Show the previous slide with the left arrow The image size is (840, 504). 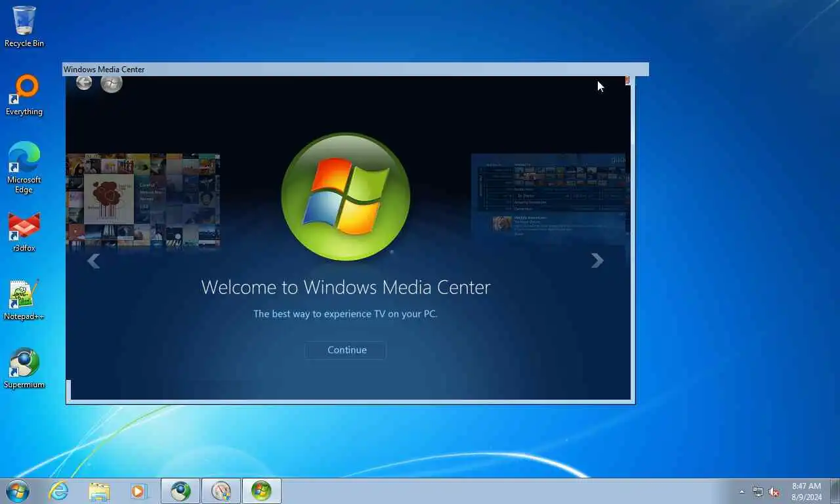(94, 261)
